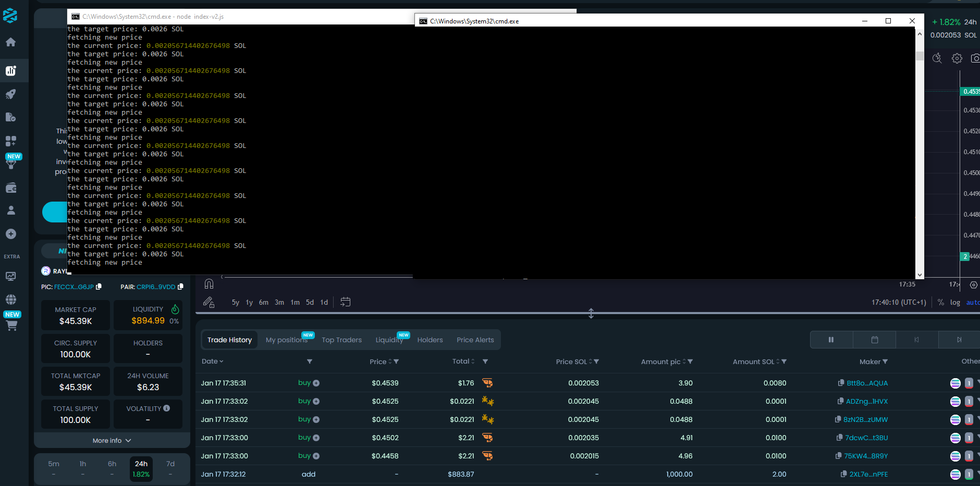Select the 24h change period

tap(141, 468)
